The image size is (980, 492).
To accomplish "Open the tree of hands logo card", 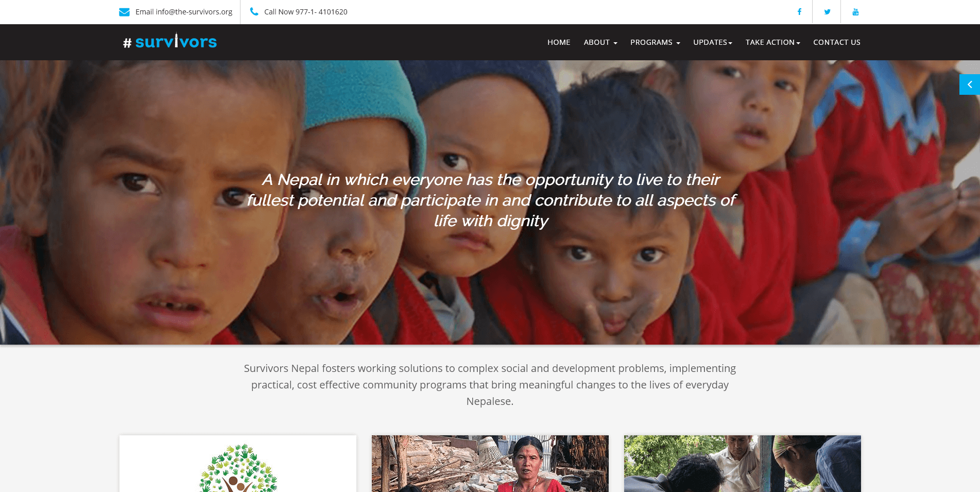I will point(238,464).
